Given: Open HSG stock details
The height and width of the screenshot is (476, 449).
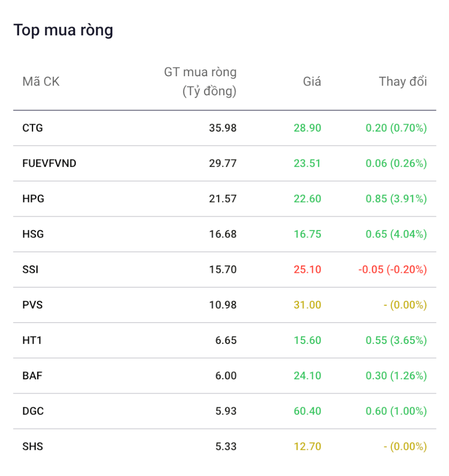Looking at the screenshot, I should coord(33,234).
